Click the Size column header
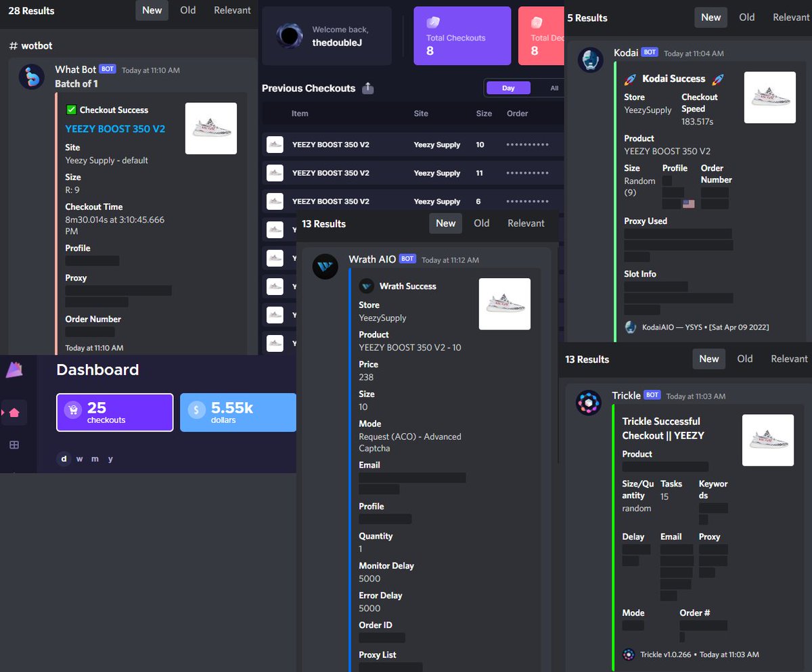 [484, 113]
